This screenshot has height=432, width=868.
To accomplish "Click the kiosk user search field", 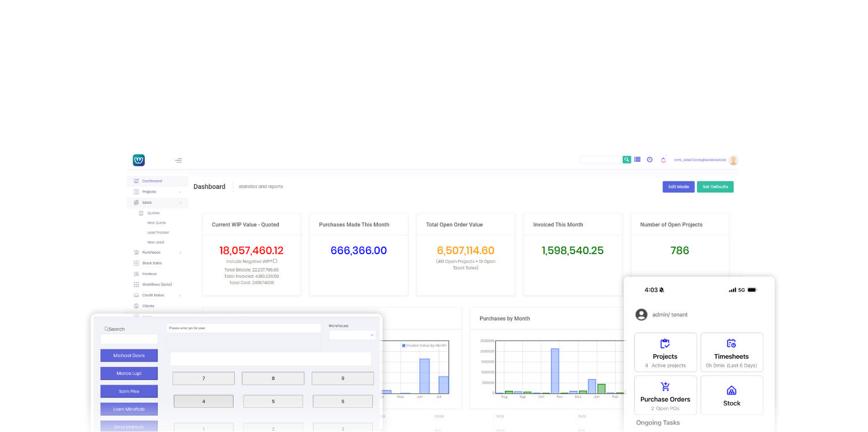I will click(129, 339).
